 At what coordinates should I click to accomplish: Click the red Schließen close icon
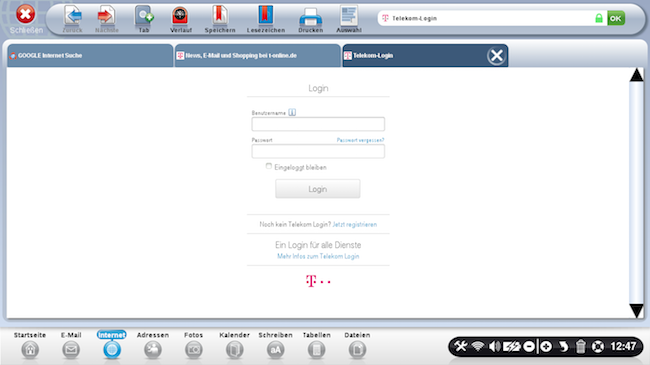pos(25,14)
